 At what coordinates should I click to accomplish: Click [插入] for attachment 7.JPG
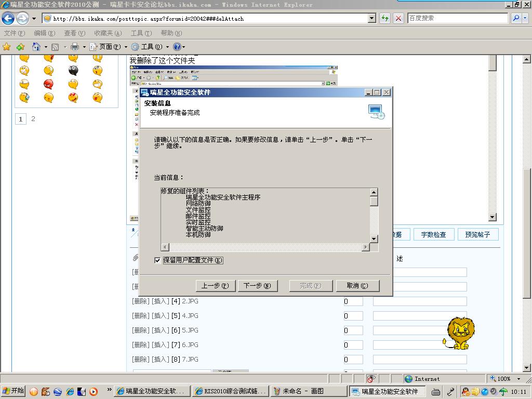[161, 360]
